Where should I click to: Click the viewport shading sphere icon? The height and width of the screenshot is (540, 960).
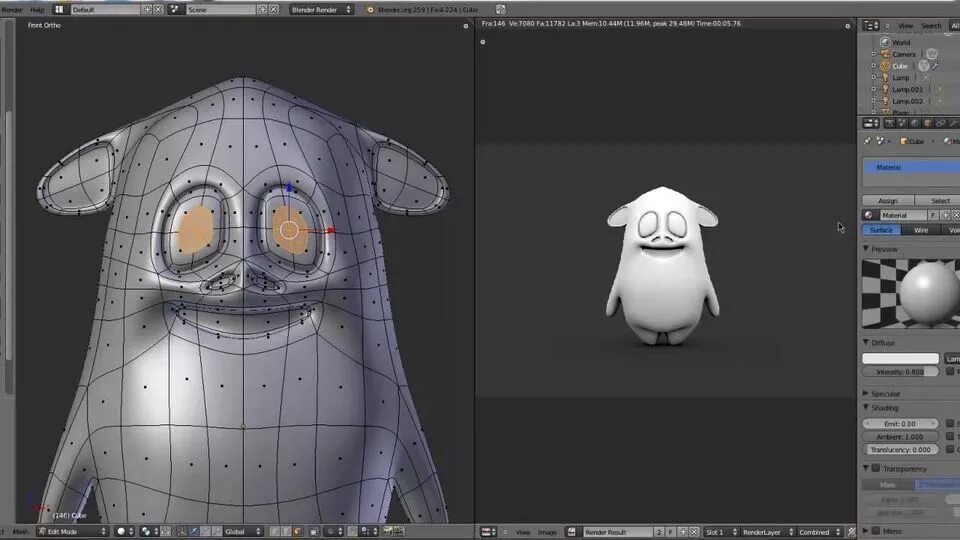point(122,531)
